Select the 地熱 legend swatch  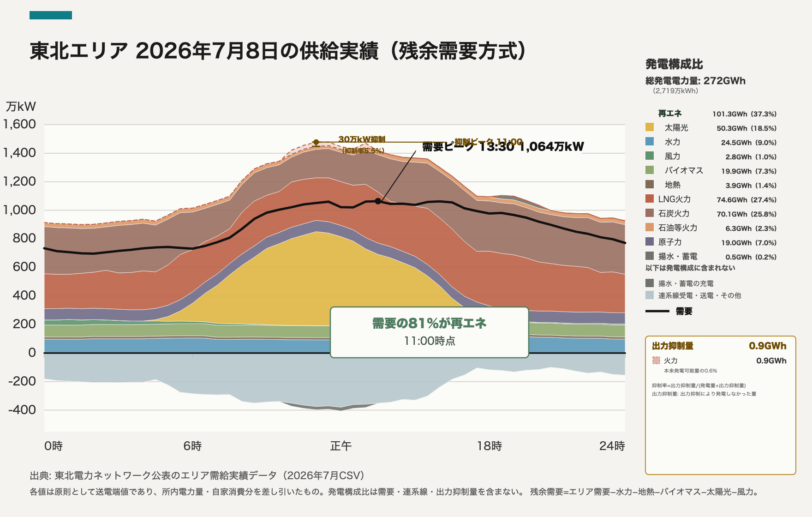[650, 184]
